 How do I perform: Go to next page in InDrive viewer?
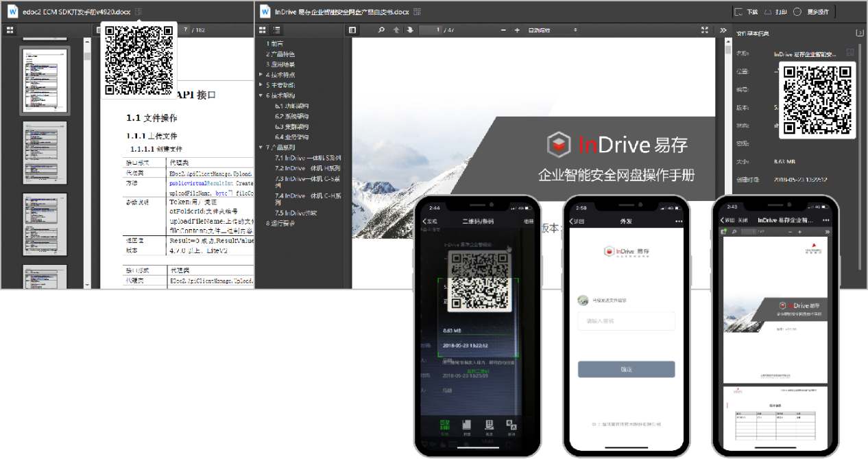click(410, 30)
